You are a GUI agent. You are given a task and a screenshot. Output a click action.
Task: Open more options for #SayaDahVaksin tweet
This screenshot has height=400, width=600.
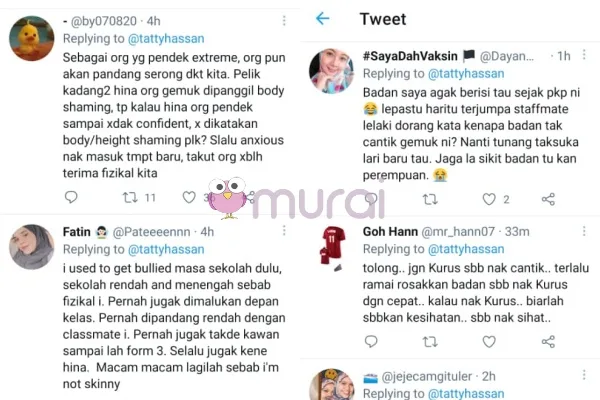[x=584, y=55]
